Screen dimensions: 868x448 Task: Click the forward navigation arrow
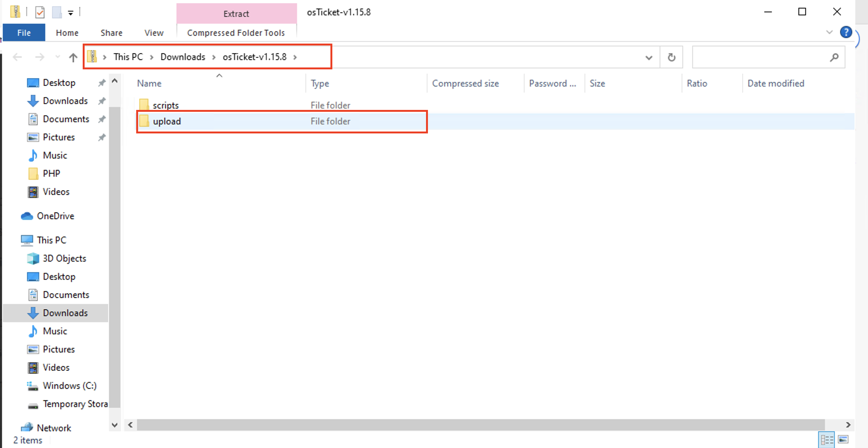point(39,57)
